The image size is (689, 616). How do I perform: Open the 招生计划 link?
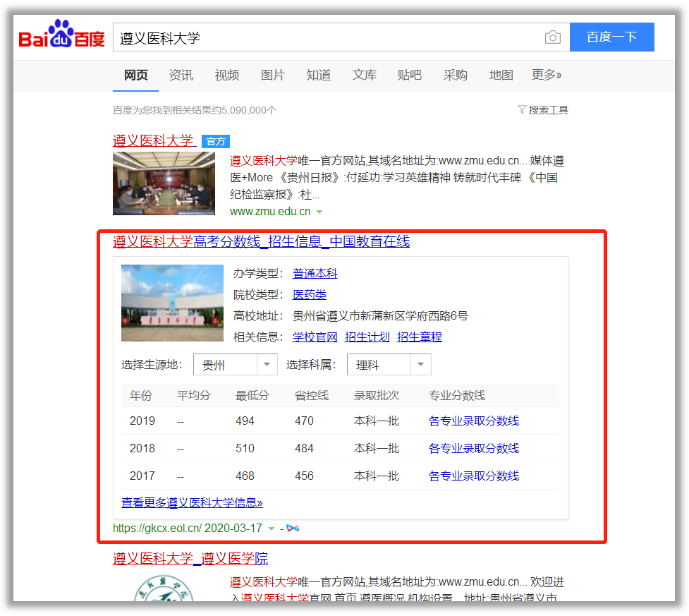(367, 337)
